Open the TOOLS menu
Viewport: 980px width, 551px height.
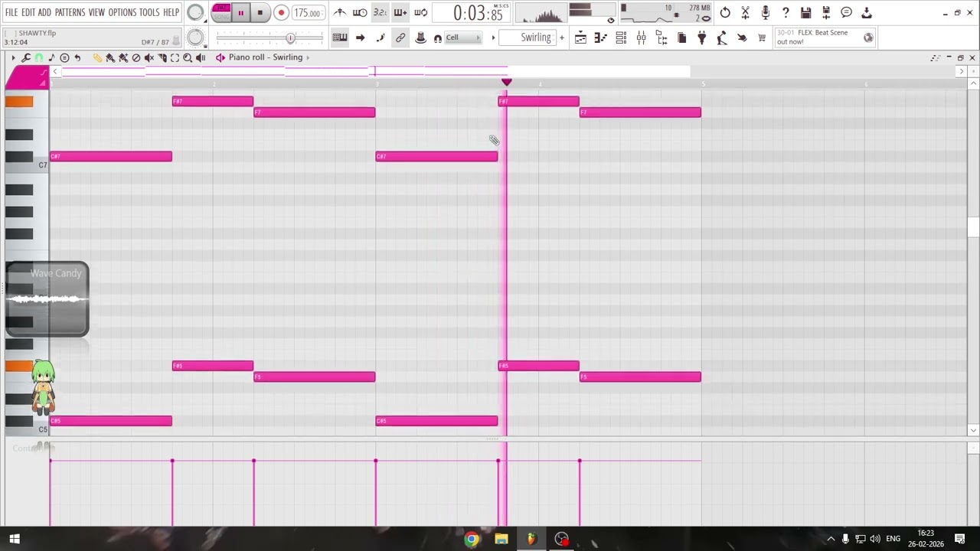click(x=149, y=12)
